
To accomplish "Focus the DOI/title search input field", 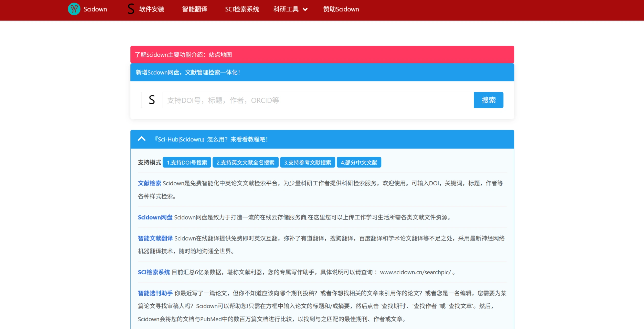I will coord(318,100).
